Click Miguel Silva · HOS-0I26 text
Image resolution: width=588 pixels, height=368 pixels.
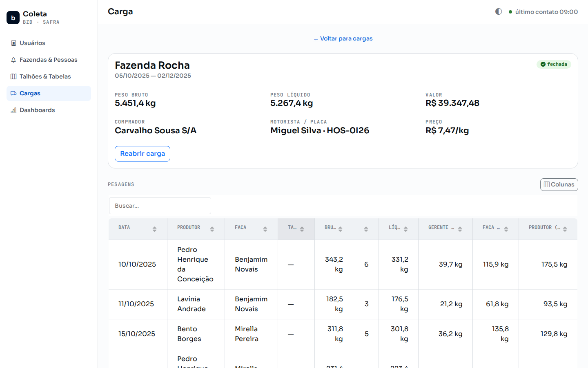(x=320, y=131)
